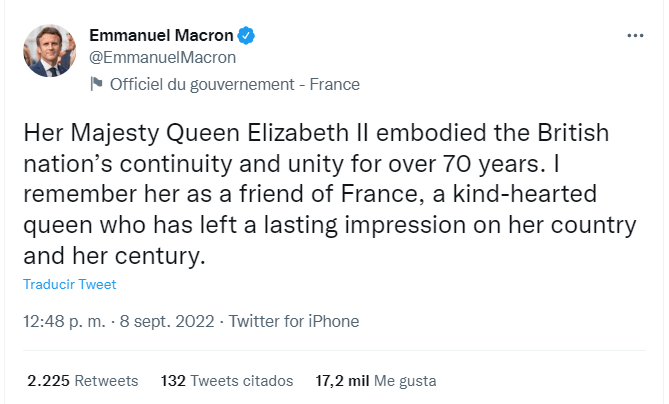Click the 17,2 mil likes number

click(x=342, y=381)
